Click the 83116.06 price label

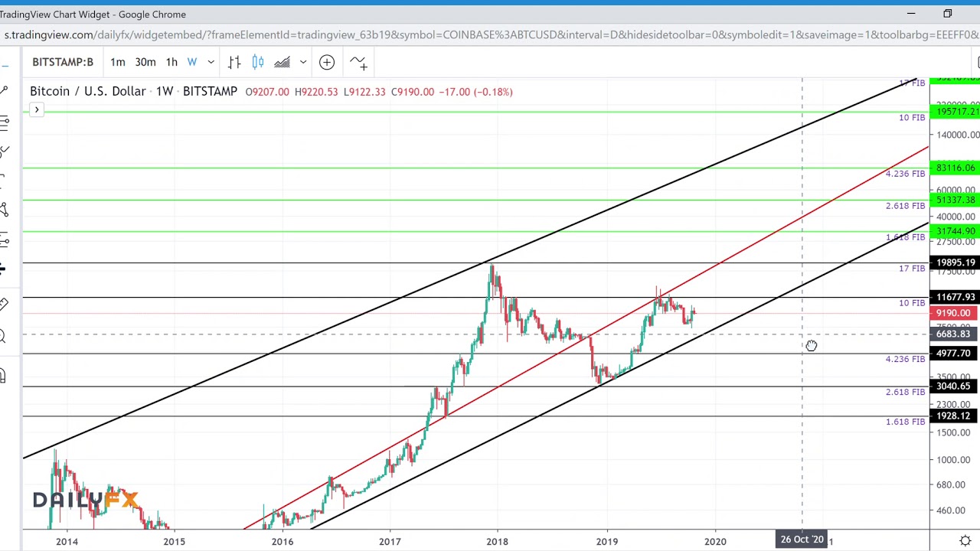[x=955, y=168]
